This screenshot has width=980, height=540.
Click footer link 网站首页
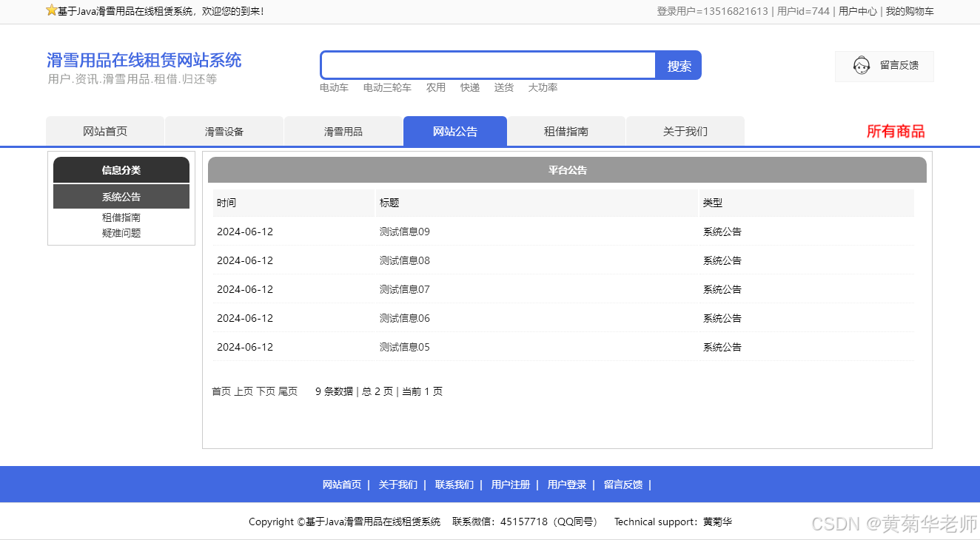[342, 485]
